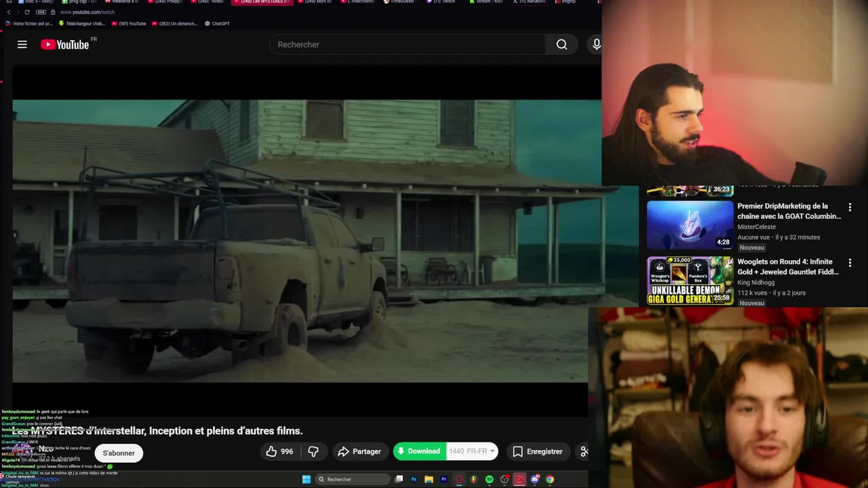Open the site padlock security info
This screenshot has height=488, width=868.
[53, 12]
